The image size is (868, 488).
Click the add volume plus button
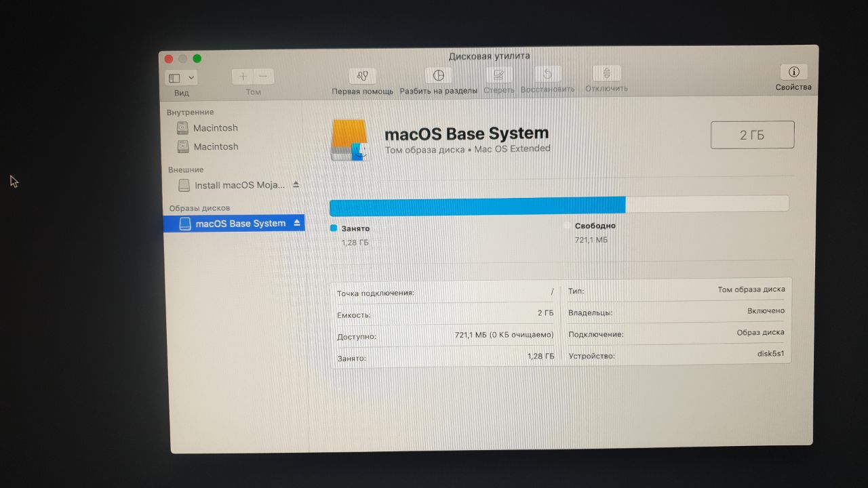pyautogui.click(x=243, y=77)
